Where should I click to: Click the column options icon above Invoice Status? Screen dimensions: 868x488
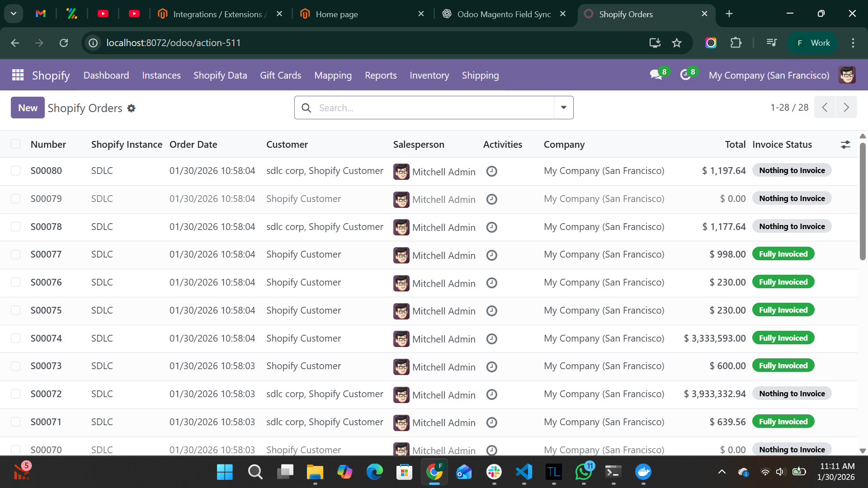pos(846,144)
